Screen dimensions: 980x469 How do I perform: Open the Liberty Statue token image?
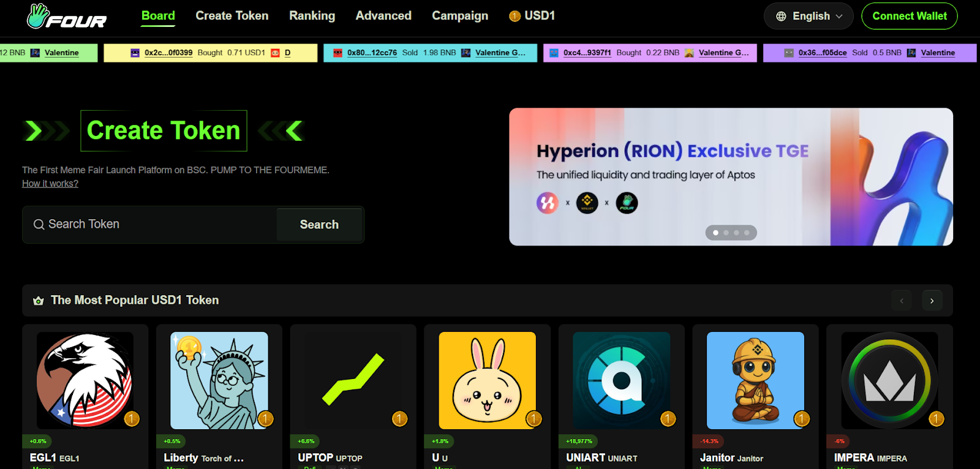pyautogui.click(x=219, y=380)
